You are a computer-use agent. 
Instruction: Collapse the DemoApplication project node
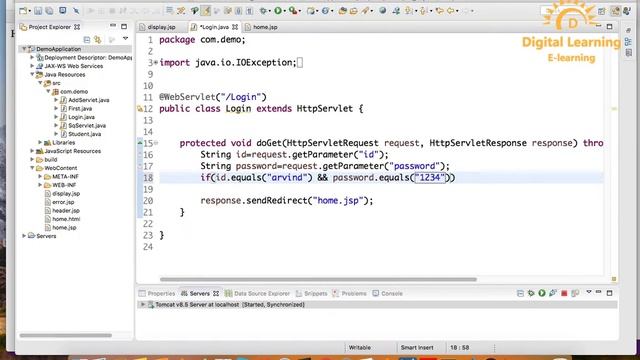[24, 49]
